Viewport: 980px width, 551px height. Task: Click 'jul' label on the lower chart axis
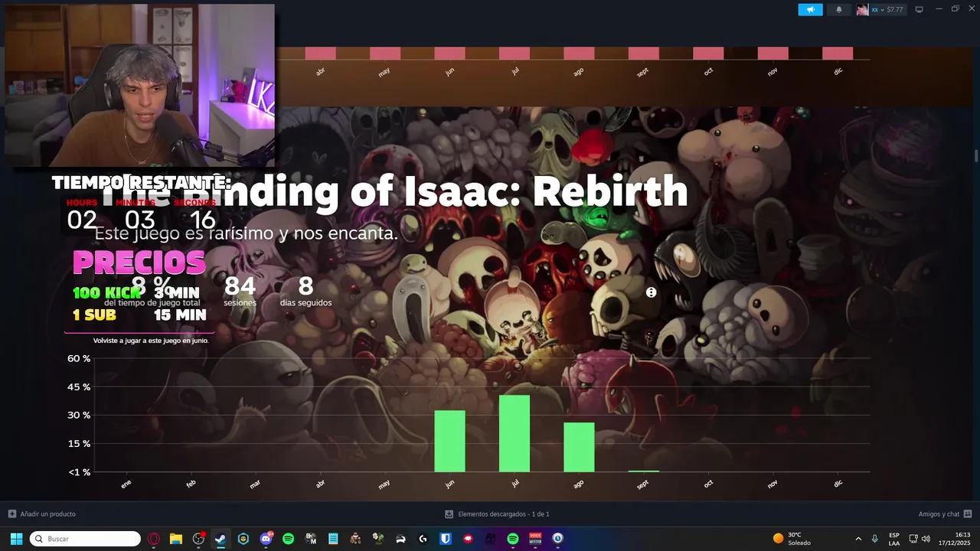515,484
